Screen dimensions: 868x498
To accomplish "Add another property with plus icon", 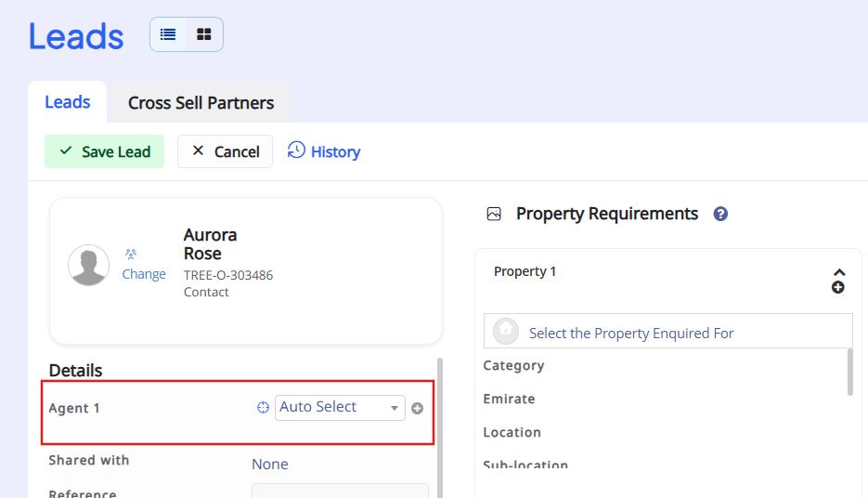I will pos(838,288).
